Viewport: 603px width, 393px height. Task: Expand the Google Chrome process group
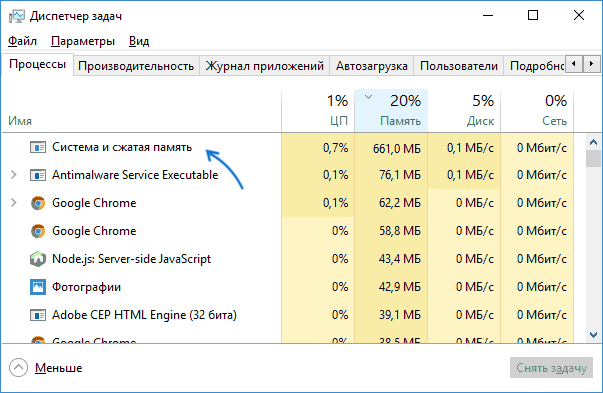pos(14,203)
